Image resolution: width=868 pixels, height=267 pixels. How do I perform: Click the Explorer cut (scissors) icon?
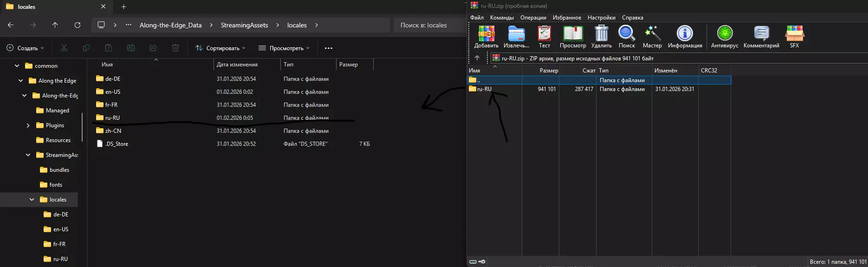point(64,48)
